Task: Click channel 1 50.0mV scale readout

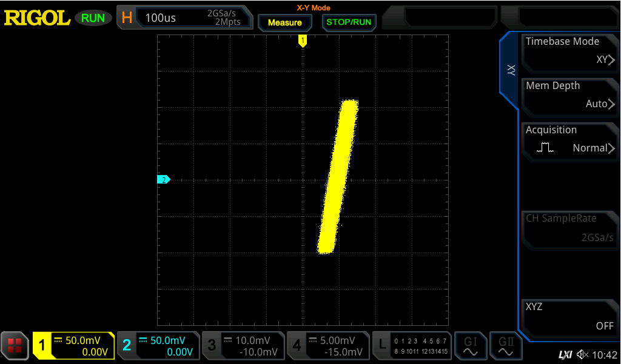Action: [82, 340]
